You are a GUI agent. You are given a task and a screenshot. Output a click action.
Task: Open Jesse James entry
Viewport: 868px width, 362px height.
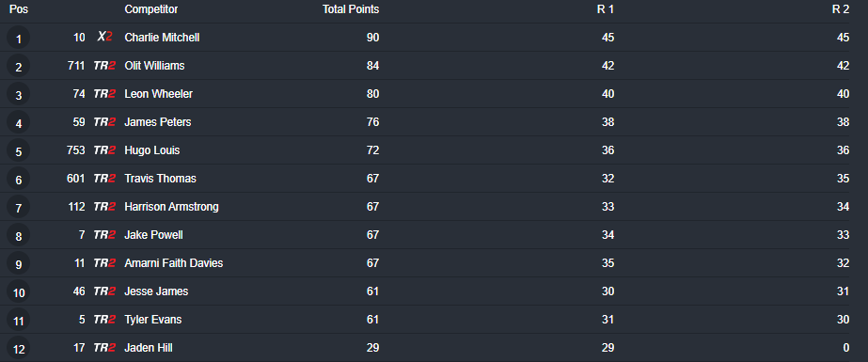click(156, 291)
